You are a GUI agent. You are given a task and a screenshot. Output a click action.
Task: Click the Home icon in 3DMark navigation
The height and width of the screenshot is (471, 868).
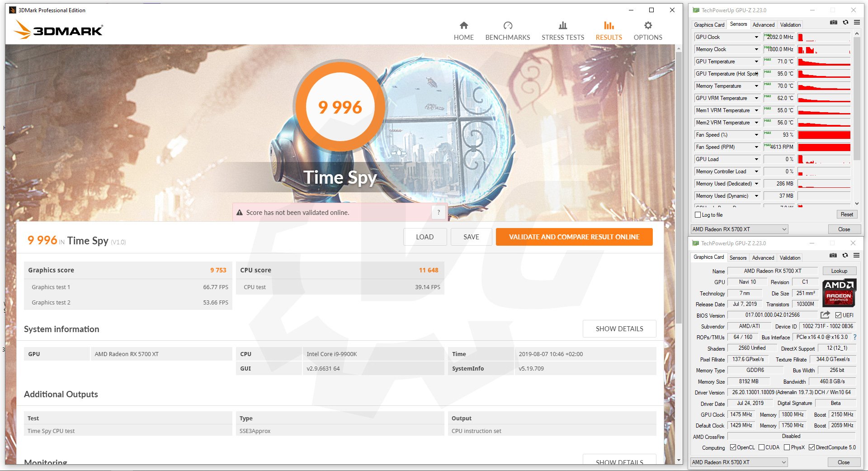(464, 25)
